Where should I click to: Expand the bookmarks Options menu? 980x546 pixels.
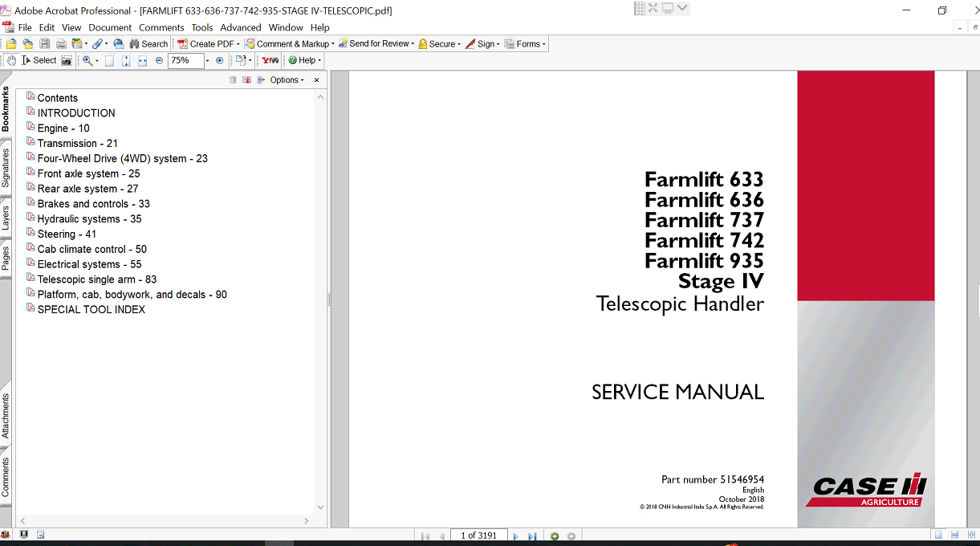[x=287, y=80]
